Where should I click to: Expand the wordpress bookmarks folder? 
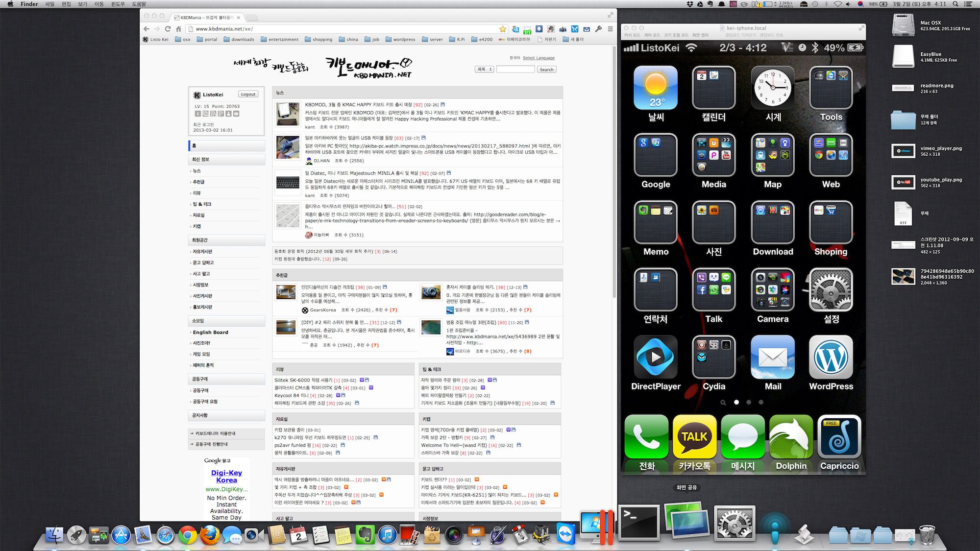click(400, 39)
